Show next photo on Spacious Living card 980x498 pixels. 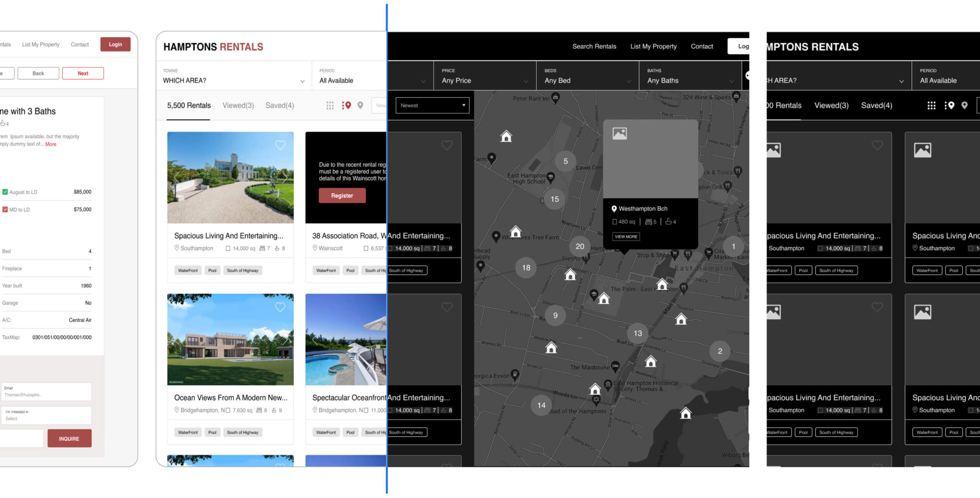(x=285, y=177)
